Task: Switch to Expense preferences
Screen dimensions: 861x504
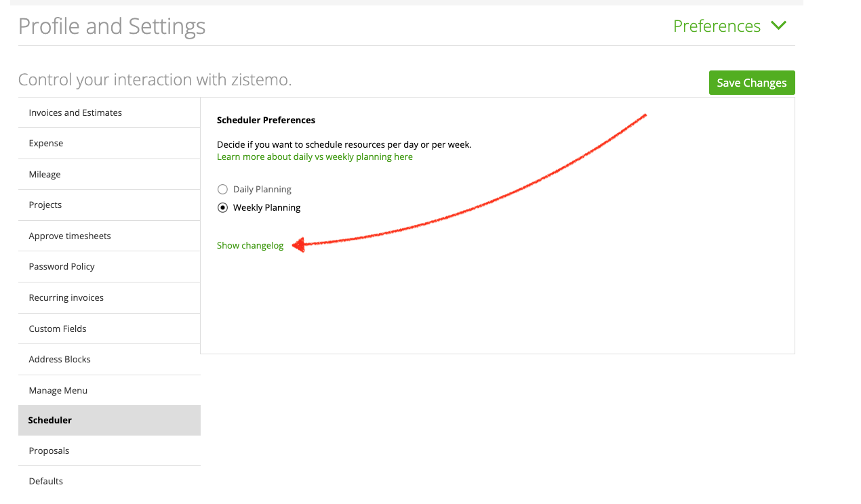Action: pyautogui.click(x=46, y=143)
